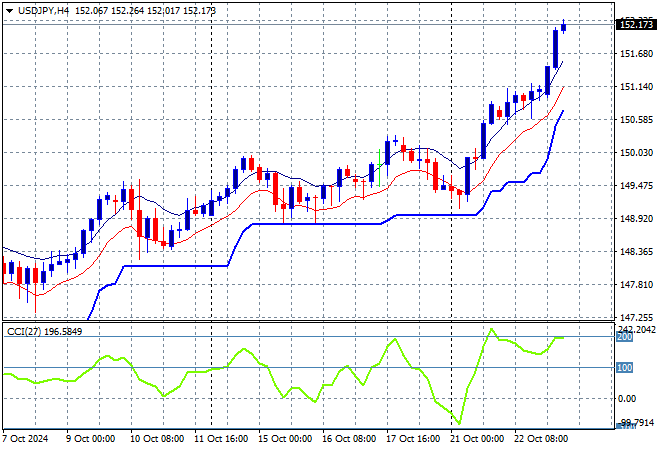Click the 11 Oct 16:00 time label
This screenshot has height=450, width=660.
221,439
